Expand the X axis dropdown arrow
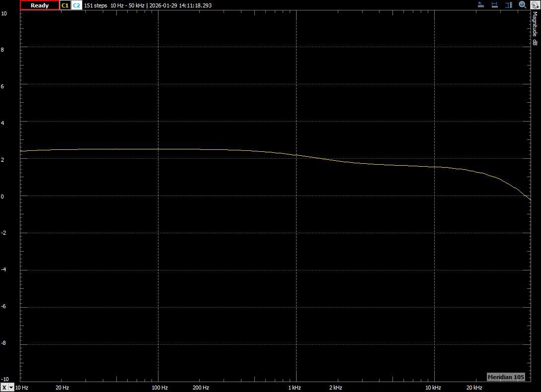 [11, 388]
